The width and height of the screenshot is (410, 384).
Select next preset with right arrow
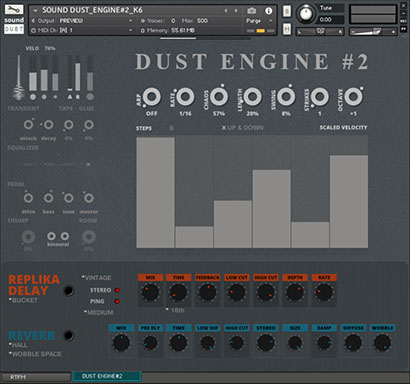236,11
